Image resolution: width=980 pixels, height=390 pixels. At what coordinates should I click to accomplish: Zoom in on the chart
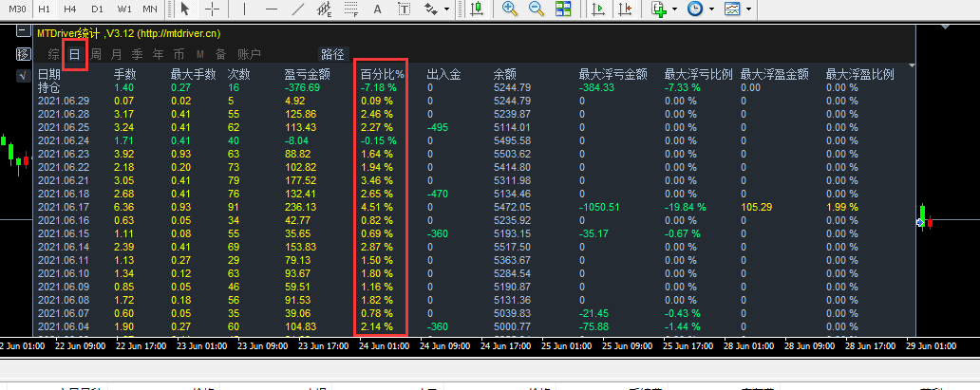(x=510, y=9)
